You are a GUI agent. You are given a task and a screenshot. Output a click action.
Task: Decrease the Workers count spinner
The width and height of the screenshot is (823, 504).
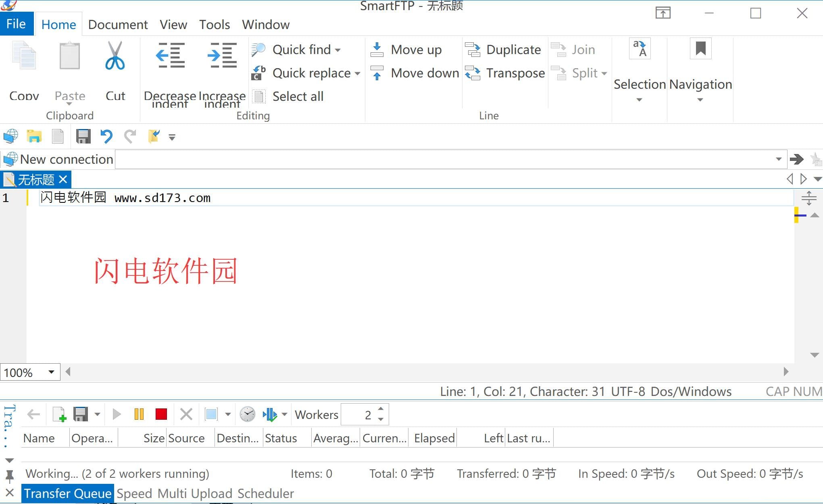(x=381, y=419)
